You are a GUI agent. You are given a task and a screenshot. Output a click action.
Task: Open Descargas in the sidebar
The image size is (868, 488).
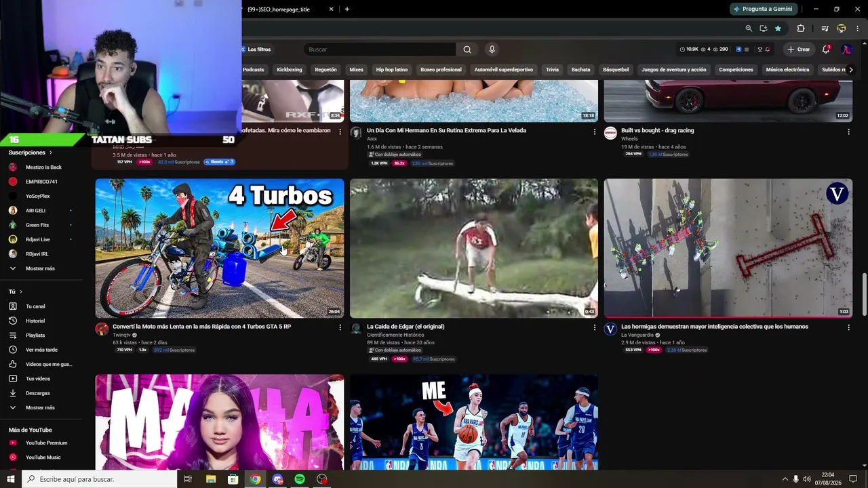[x=38, y=393]
